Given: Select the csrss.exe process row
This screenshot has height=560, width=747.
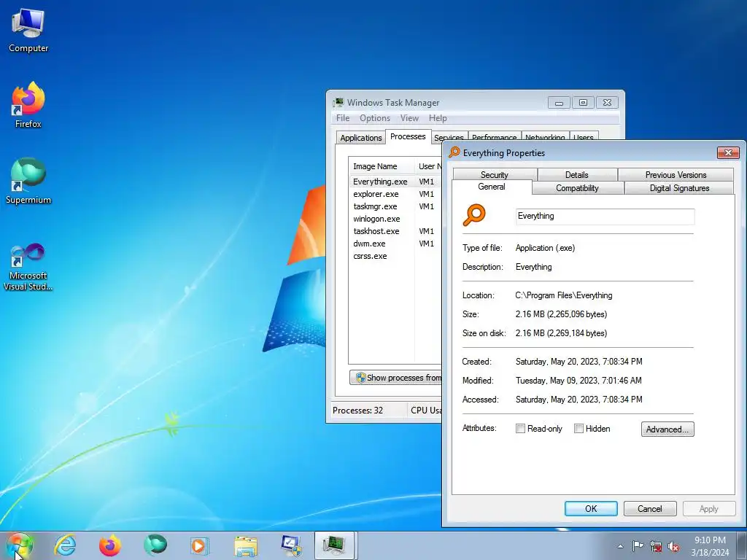Looking at the screenshot, I should (395, 256).
